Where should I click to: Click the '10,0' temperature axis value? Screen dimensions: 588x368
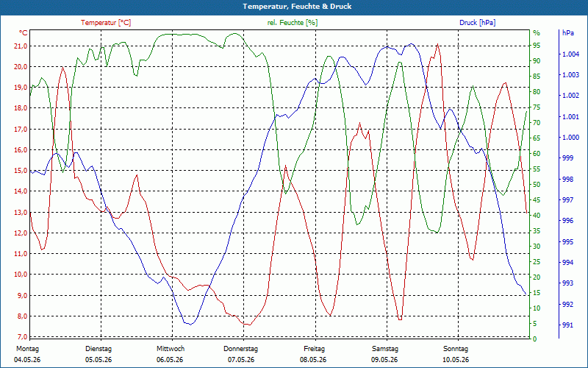pyautogui.click(x=21, y=274)
